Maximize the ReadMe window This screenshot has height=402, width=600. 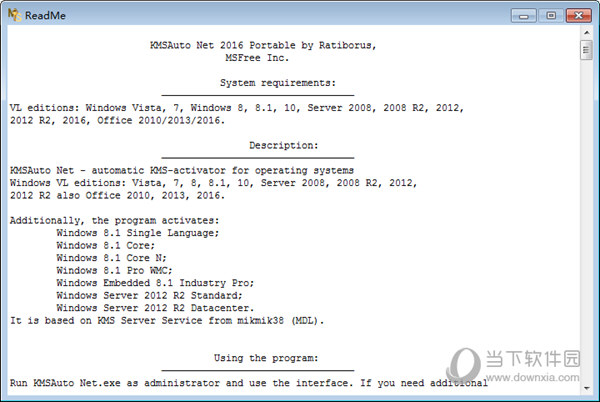[551, 16]
